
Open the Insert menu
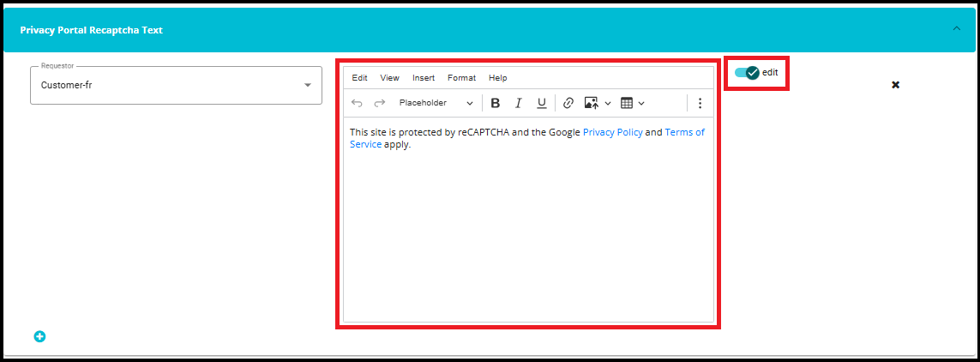(424, 78)
